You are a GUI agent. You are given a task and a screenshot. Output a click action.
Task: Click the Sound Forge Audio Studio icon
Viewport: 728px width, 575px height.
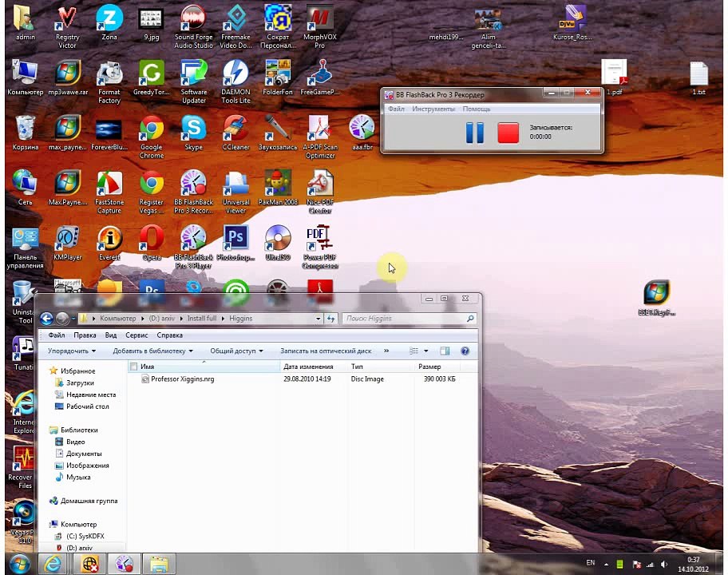coord(194,26)
